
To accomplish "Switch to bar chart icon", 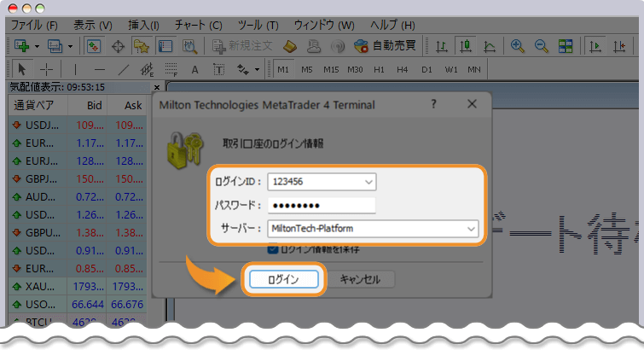I will (x=442, y=46).
